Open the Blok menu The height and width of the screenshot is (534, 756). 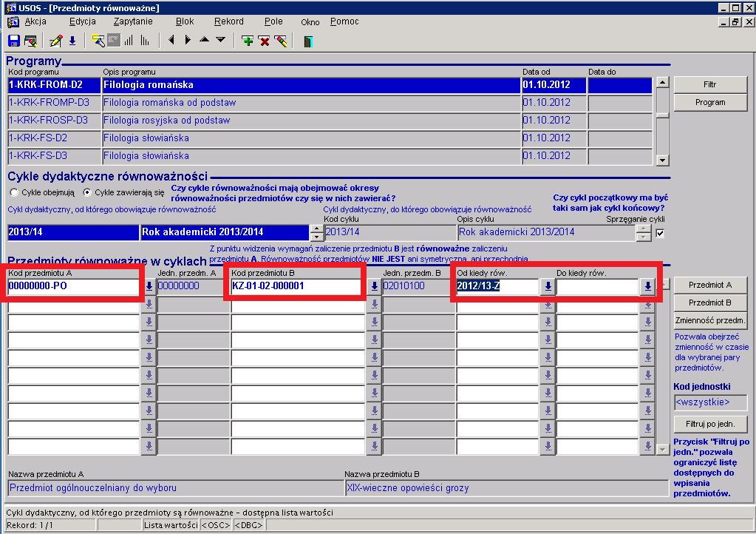pos(185,21)
